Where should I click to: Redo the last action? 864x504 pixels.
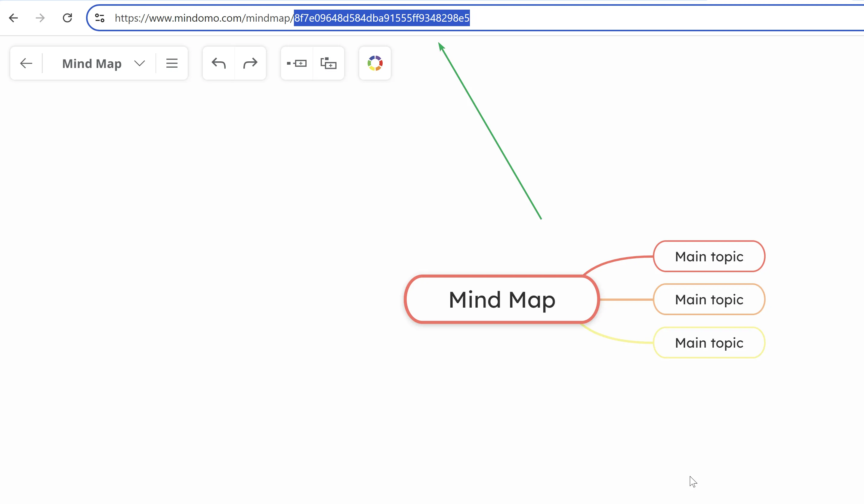tap(250, 63)
